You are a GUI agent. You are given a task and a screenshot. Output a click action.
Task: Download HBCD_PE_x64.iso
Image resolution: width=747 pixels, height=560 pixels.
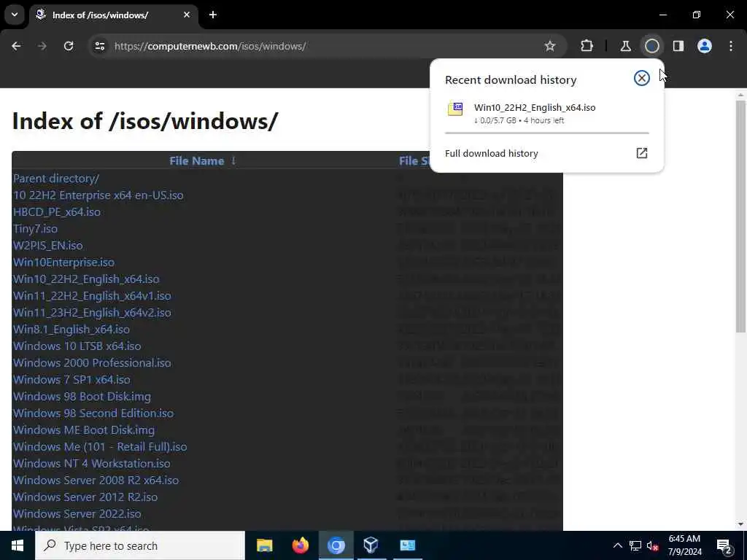click(x=57, y=212)
